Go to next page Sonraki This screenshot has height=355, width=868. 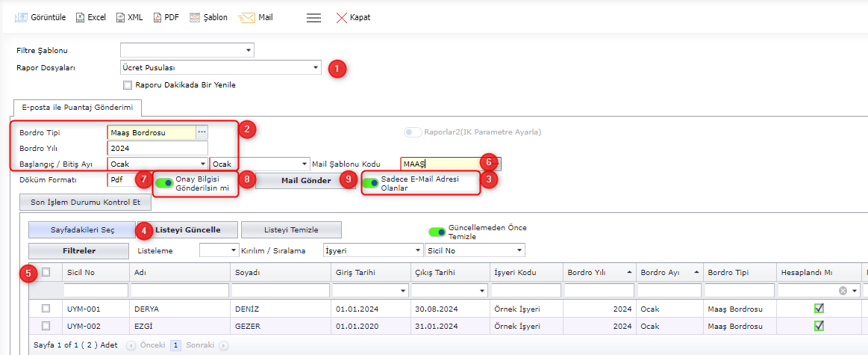tap(207, 345)
